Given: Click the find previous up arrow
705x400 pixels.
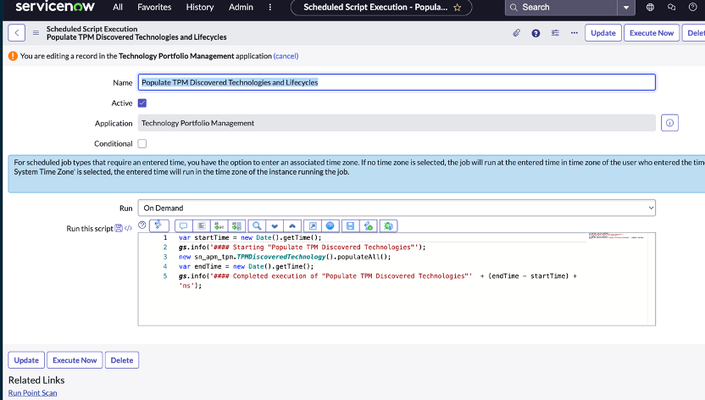Looking at the screenshot, I should 292,226.
